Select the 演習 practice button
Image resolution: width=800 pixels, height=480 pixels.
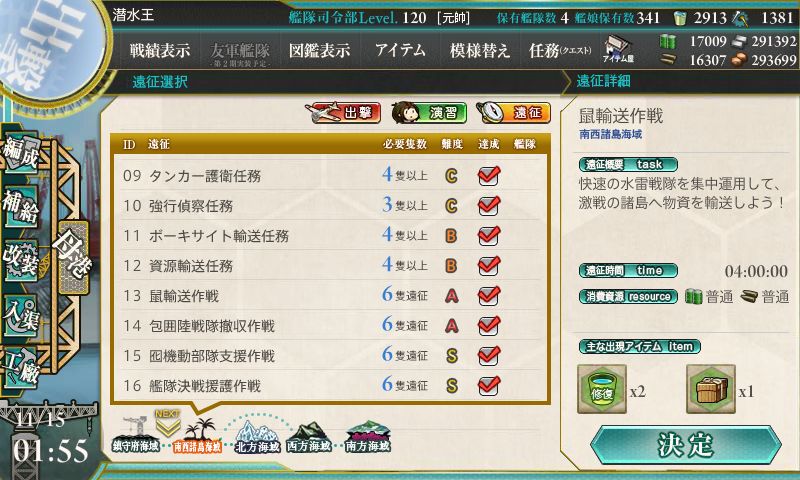[429, 113]
